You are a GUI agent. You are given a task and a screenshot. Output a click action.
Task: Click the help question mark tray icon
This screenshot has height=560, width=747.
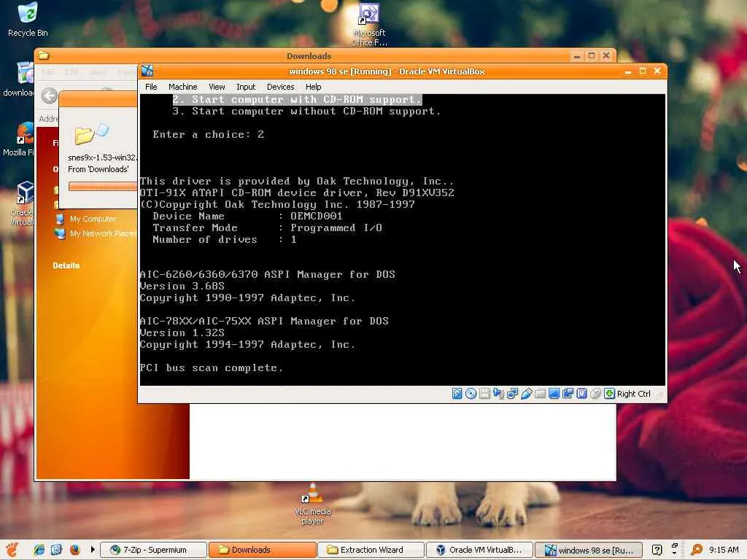pos(657,550)
